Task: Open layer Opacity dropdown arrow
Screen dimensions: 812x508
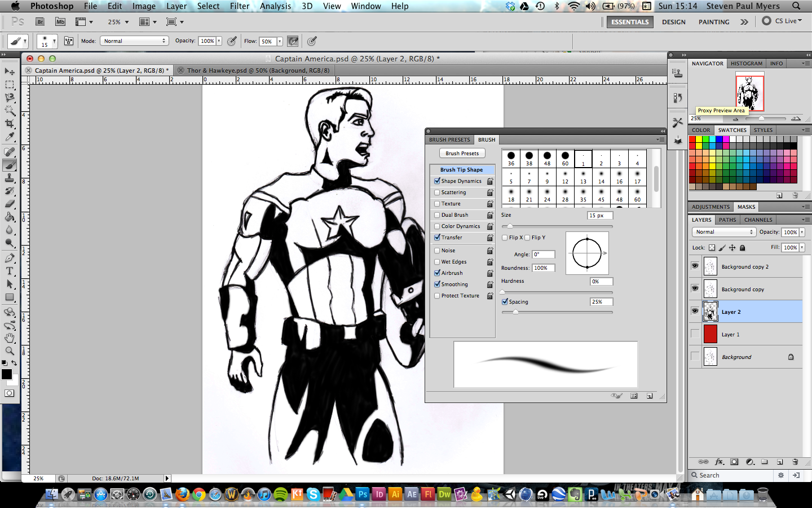Action: coord(802,232)
